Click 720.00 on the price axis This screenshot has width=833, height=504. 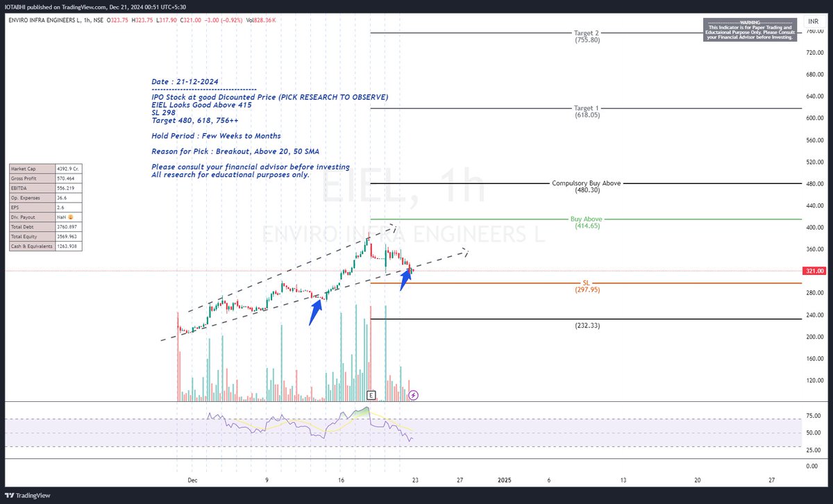point(814,52)
